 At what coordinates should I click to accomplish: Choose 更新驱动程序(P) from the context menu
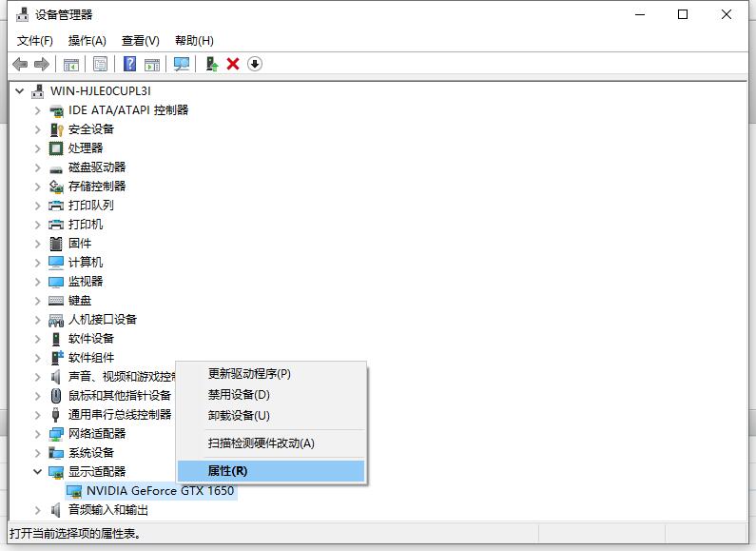249,374
